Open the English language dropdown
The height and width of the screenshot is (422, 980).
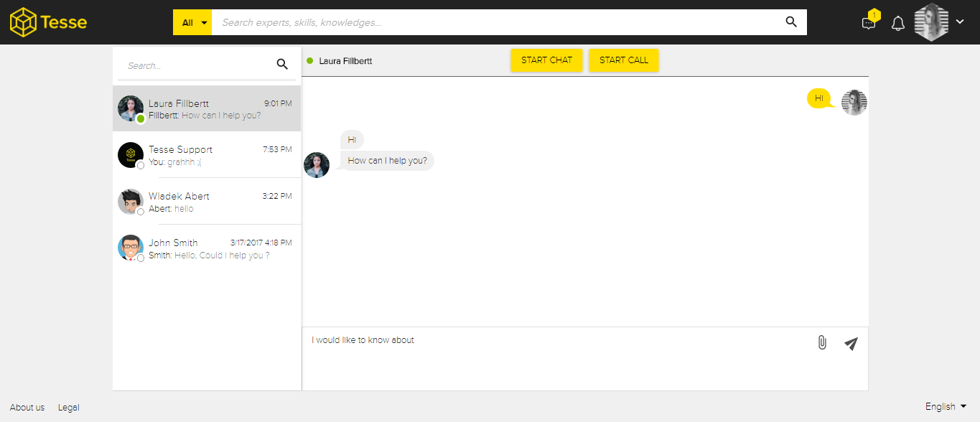tap(946, 407)
